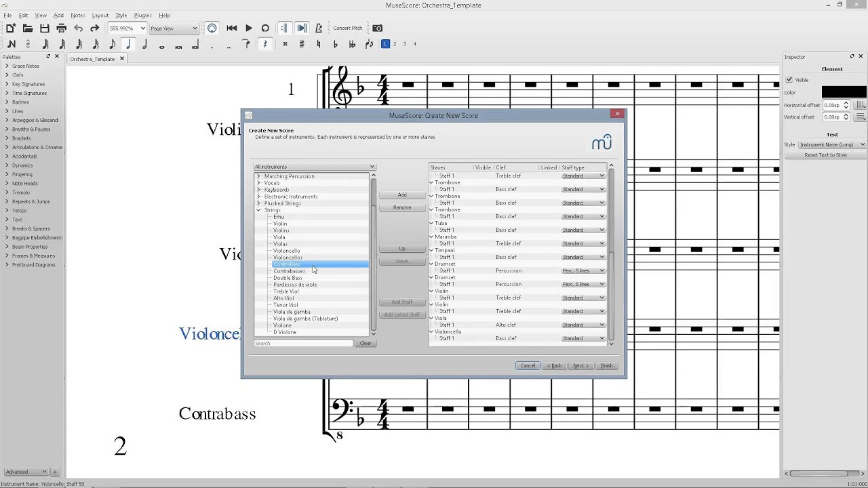Select the quarter note duration
This screenshot has width=868, height=488.
point(128,44)
